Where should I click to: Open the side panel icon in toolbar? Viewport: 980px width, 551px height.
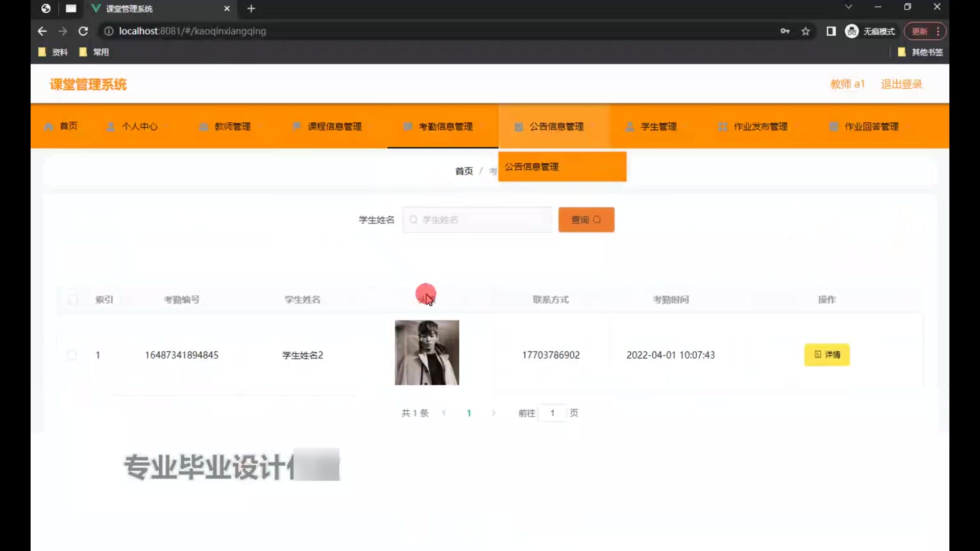(831, 31)
